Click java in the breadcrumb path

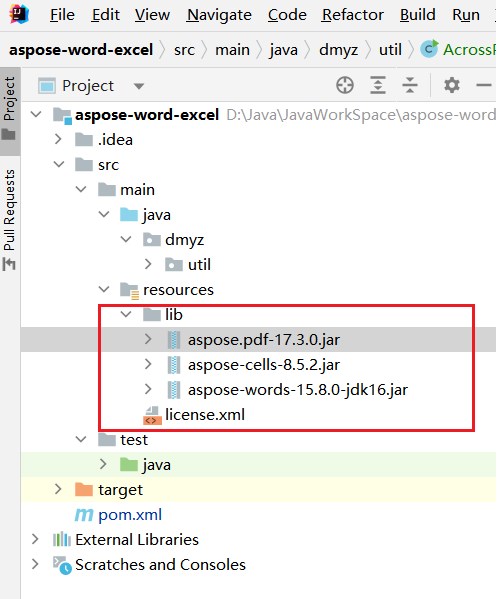pyautogui.click(x=283, y=50)
